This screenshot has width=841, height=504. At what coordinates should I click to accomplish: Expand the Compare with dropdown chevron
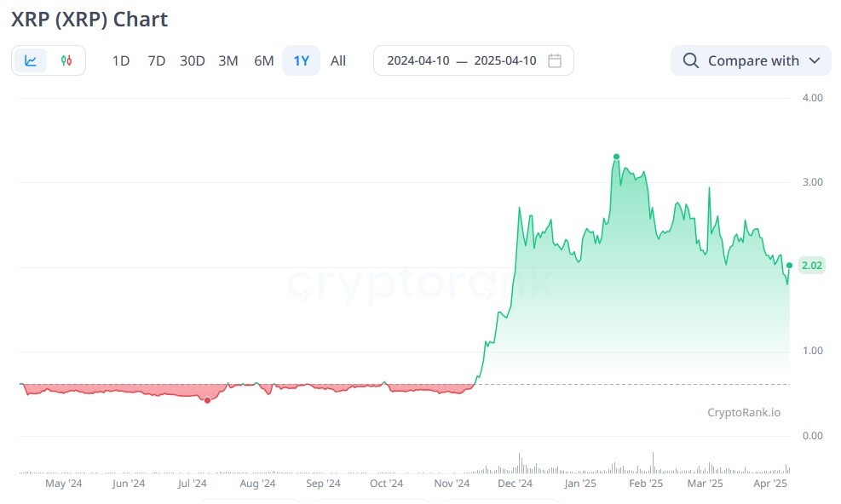815,60
